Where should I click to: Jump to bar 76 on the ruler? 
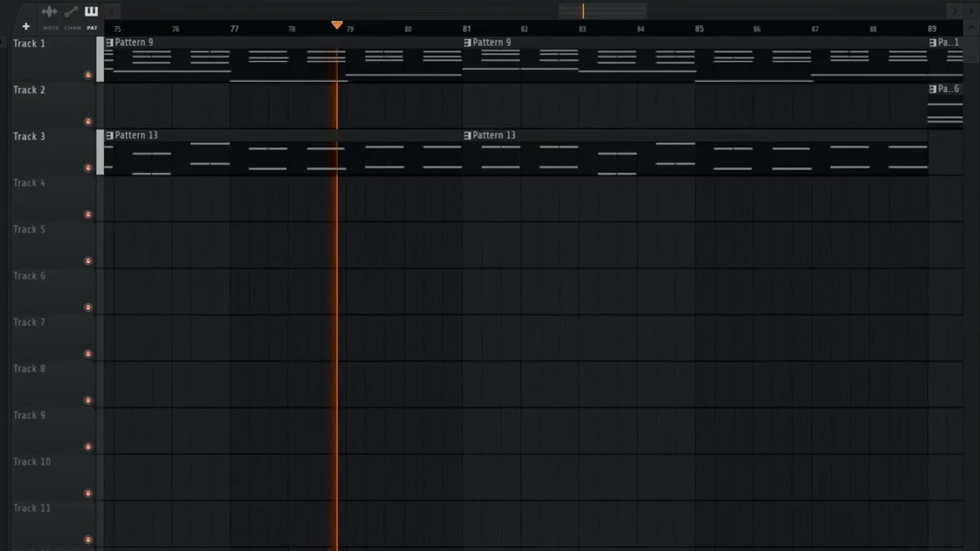175,29
